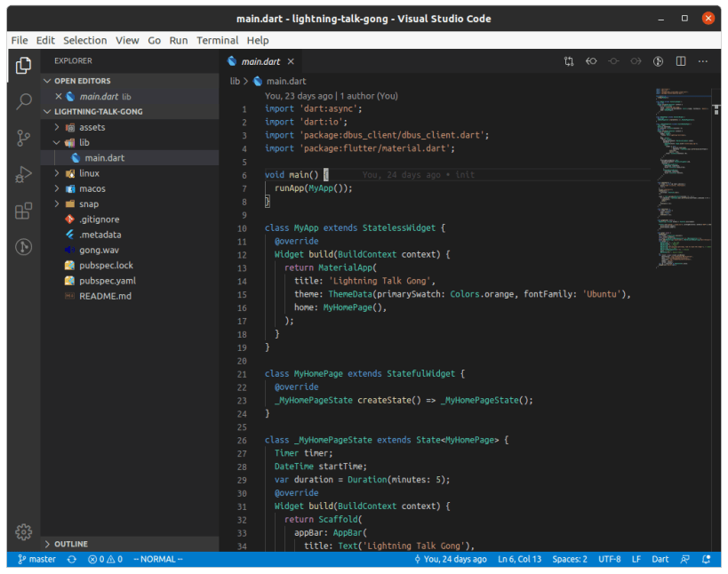Expand the Outline section
Viewport: 728px width, 574px height.
[71, 544]
